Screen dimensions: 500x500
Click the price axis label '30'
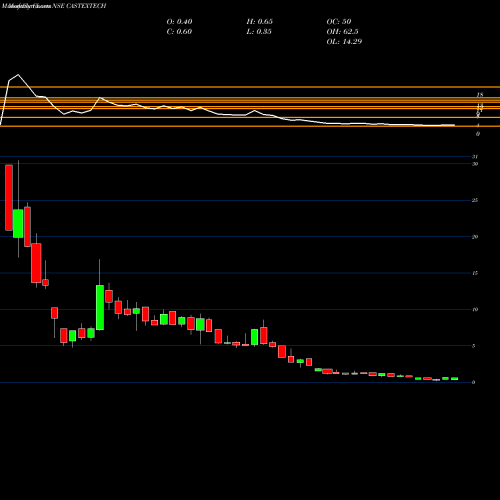point(475,164)
